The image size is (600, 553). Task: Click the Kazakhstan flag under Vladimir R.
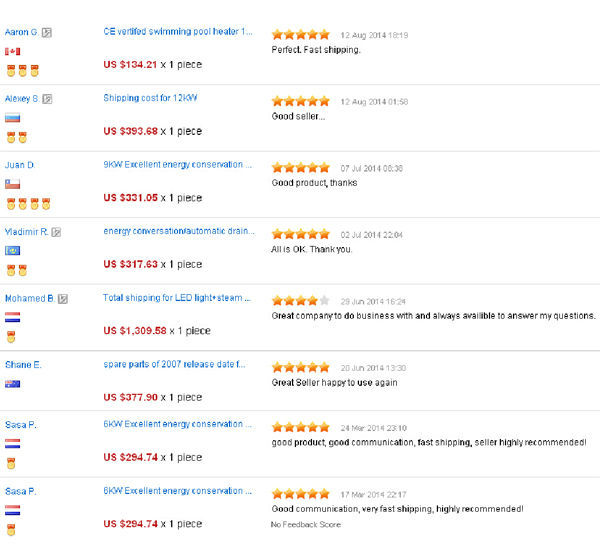13,251
